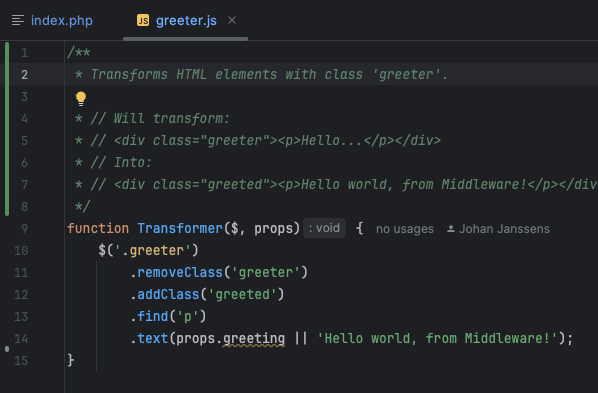Click the text method on line 14
This screenshot has height=393, width=598.
[153, 338]
